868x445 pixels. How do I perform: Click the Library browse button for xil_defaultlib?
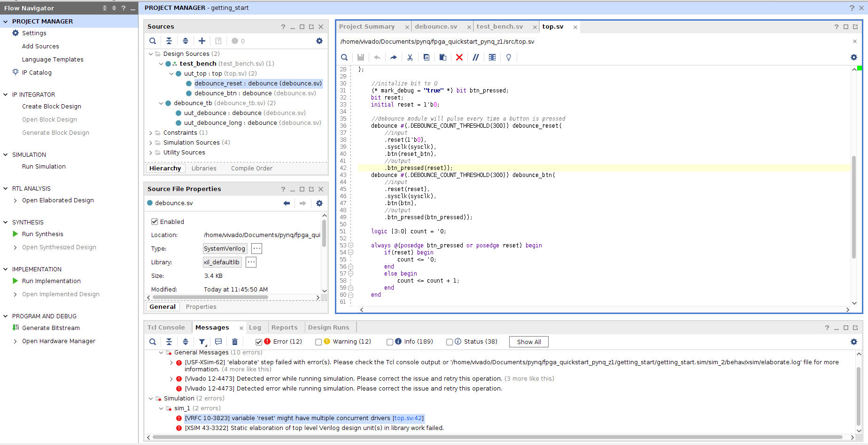[250, 262]
